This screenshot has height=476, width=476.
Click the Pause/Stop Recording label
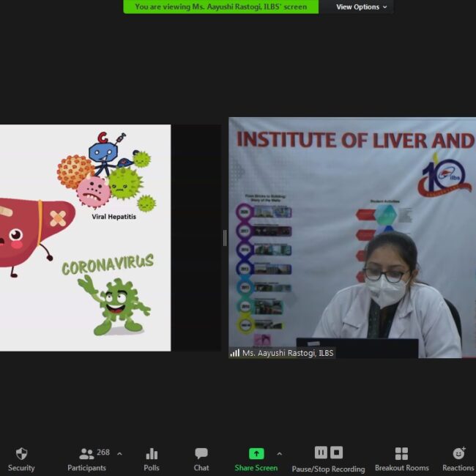[x=328, y=469]
